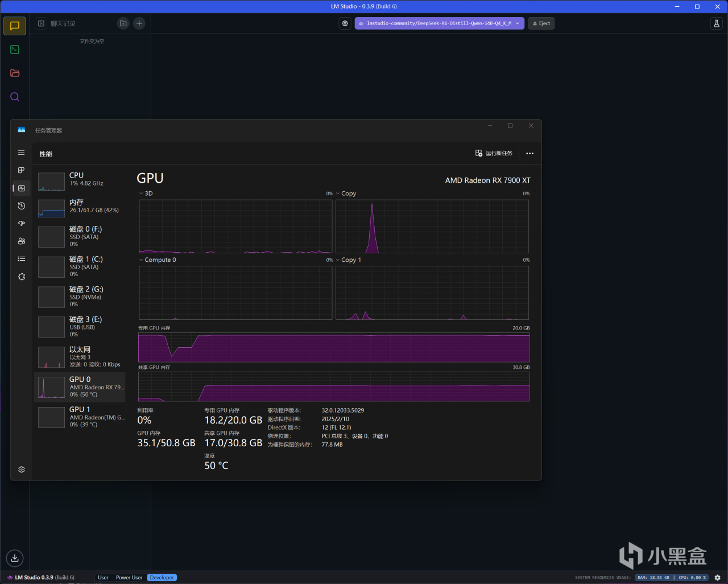Click the driver date 2025/2/10 value
Image resolution: width=728 pixels, height=584 pixels.
[x=336, y=419]
